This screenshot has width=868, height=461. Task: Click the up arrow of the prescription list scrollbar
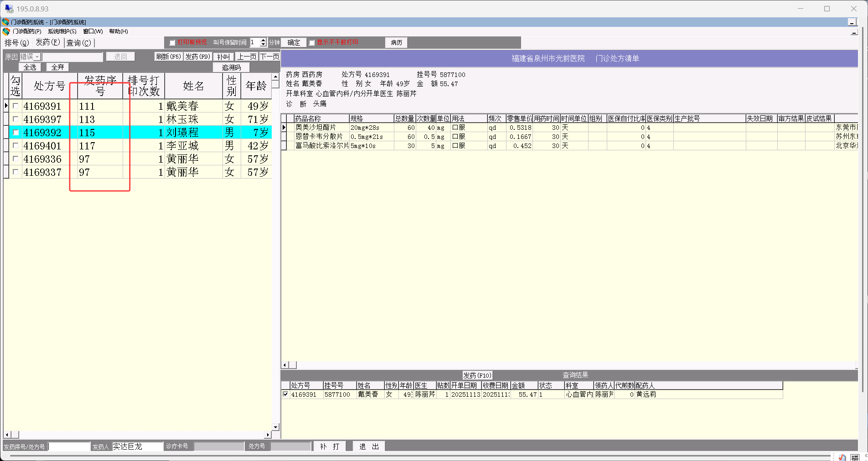[x=275, y=77]
